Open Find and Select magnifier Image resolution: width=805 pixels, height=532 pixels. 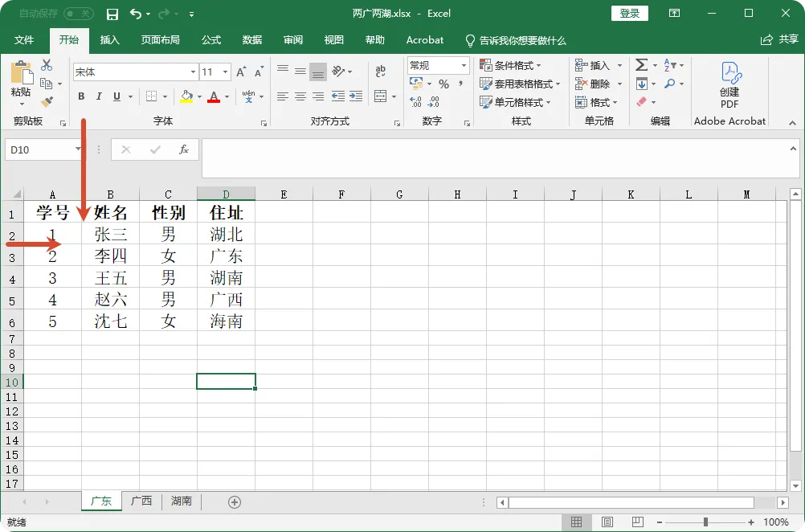[670, 84]
